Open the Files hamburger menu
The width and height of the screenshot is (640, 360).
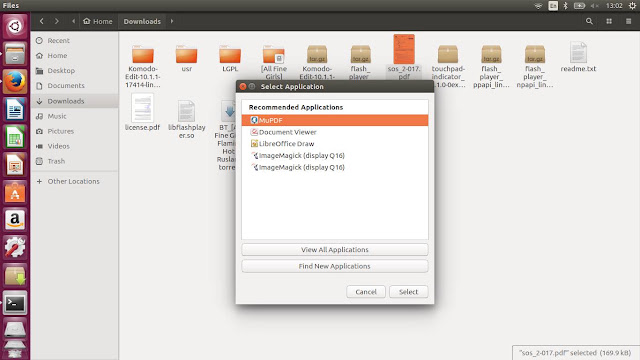(629, 21)
